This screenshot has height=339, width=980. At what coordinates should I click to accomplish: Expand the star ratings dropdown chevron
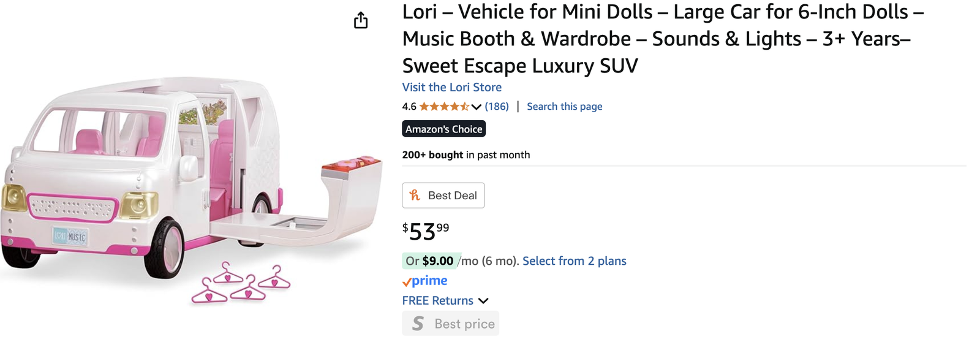(x=477, y=107)
